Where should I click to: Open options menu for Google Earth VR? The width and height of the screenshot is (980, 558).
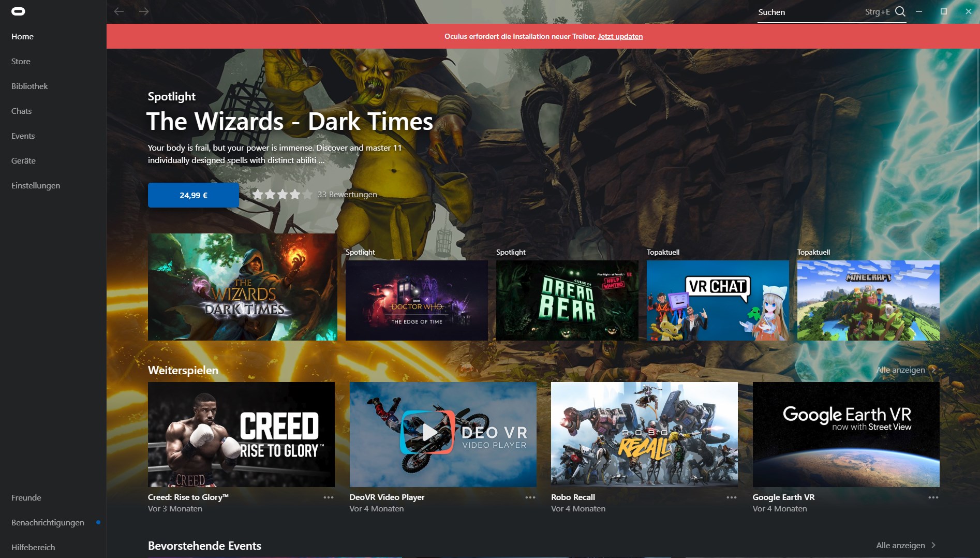(x=933, y=497)
